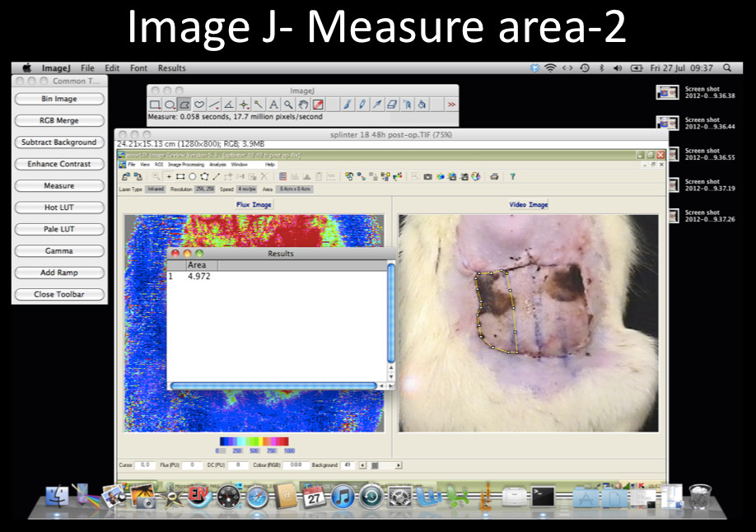
Task: Apply the Pale LUT button
Action: coord(59,229)
